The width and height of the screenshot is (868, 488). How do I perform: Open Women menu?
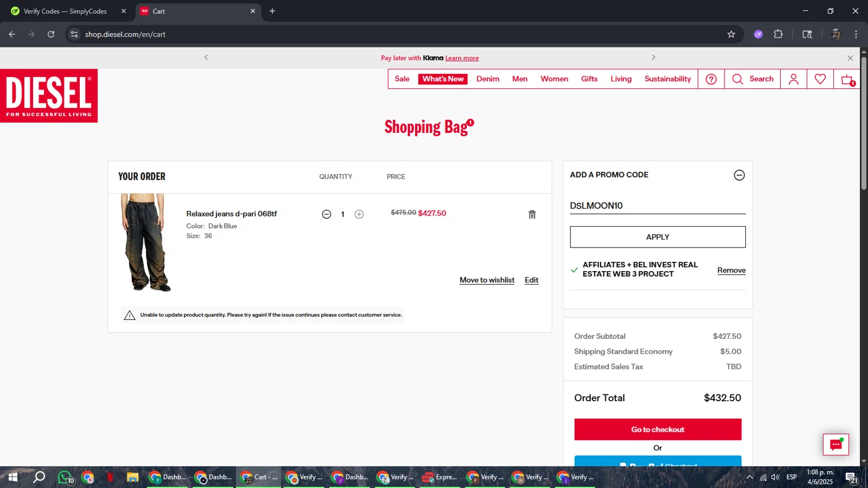coord(554,79)
